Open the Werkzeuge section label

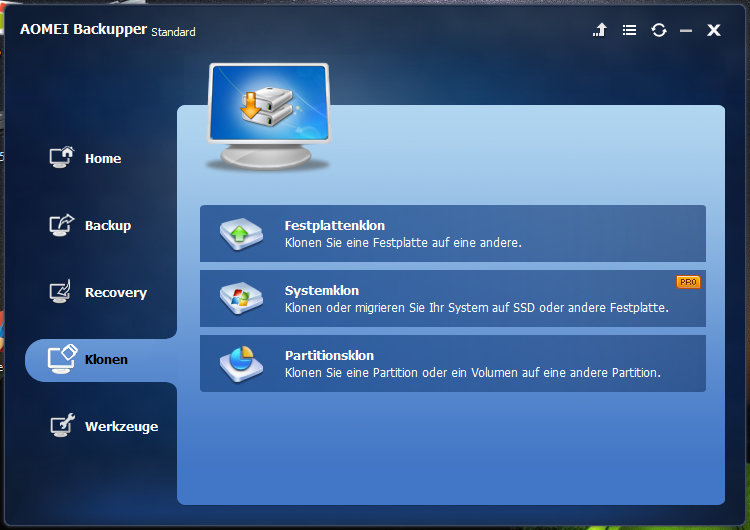(121, 426)
